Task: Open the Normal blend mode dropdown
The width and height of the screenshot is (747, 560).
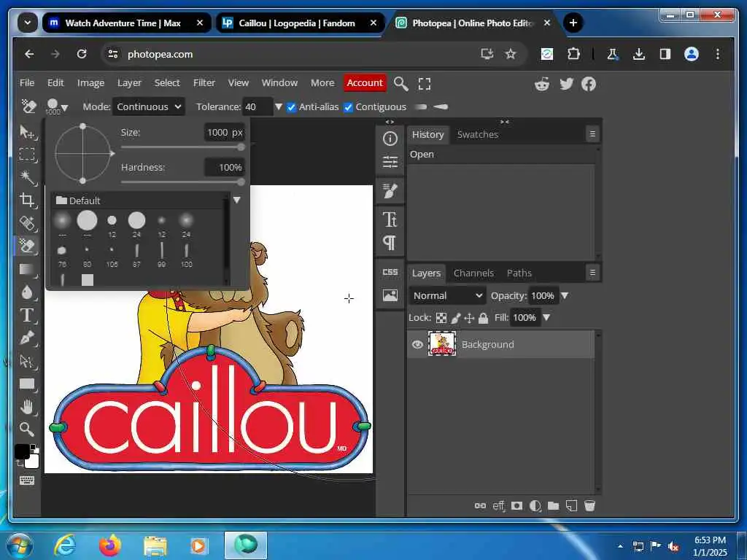Action: pyautogui.click(x=447, y=296)
